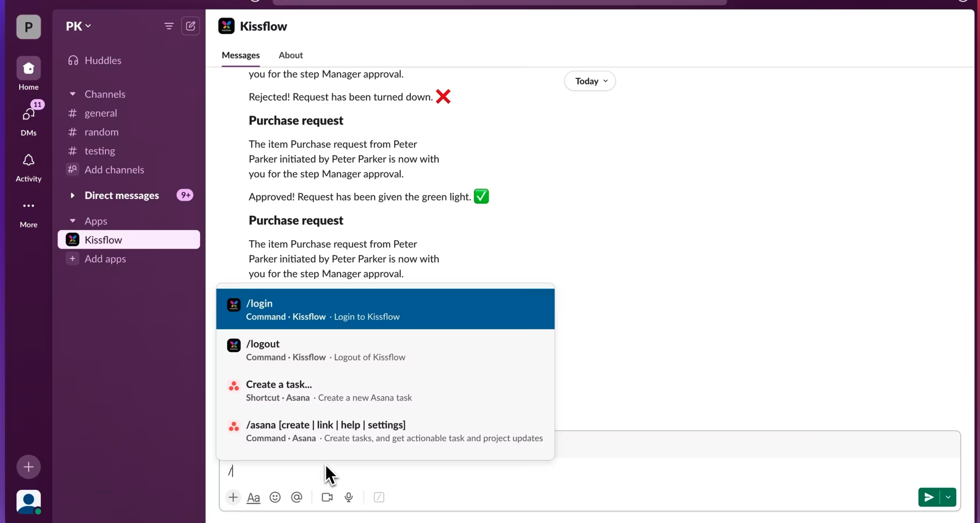Open Huddles
The image size is (980, 523).
129,60
